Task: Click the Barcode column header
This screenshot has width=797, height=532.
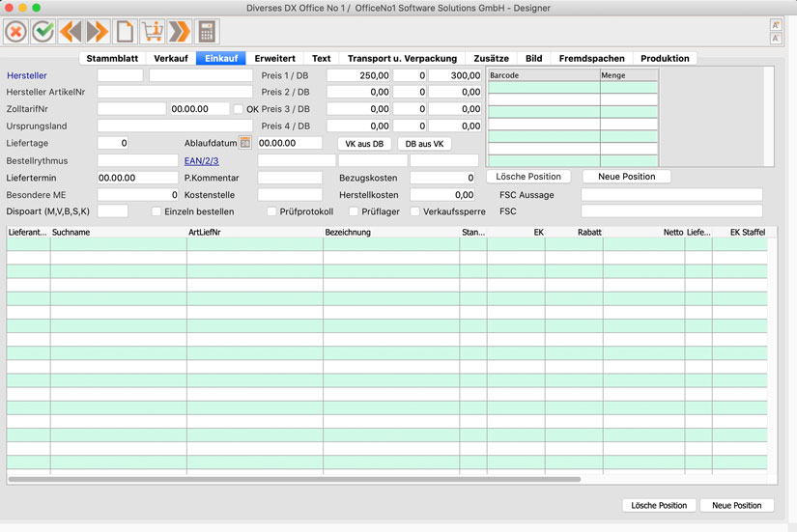Action: [544, 75]
